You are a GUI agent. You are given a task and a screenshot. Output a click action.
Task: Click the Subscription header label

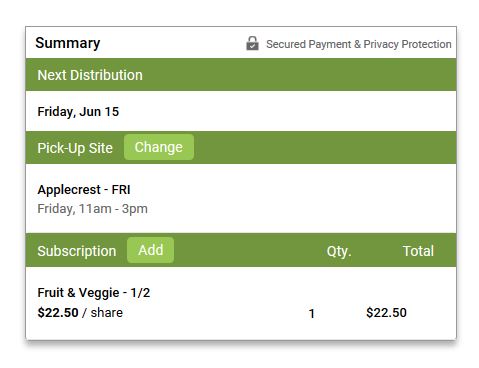click(77, 251)
